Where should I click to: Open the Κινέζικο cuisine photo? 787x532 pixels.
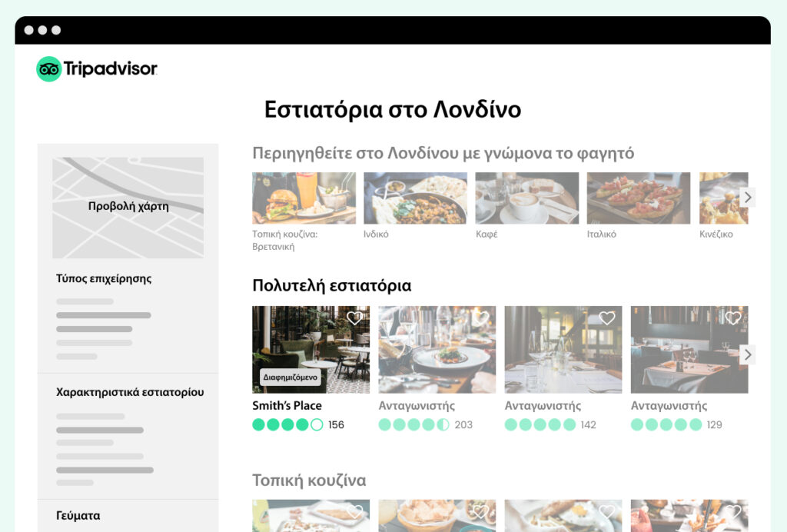click(x=724, y=198)
